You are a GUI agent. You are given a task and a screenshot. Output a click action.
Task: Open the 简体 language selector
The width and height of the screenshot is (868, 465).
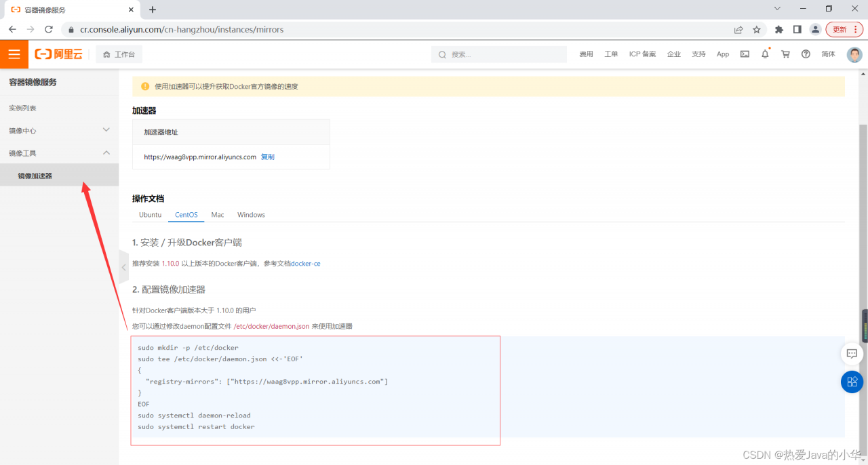[x=828, y=54]
